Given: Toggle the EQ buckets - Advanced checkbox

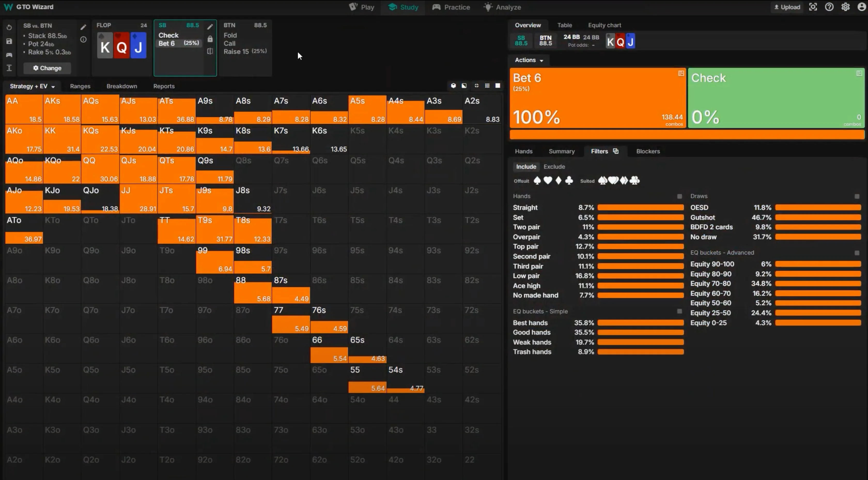Looking at the screenshot, I should (857, 253).
